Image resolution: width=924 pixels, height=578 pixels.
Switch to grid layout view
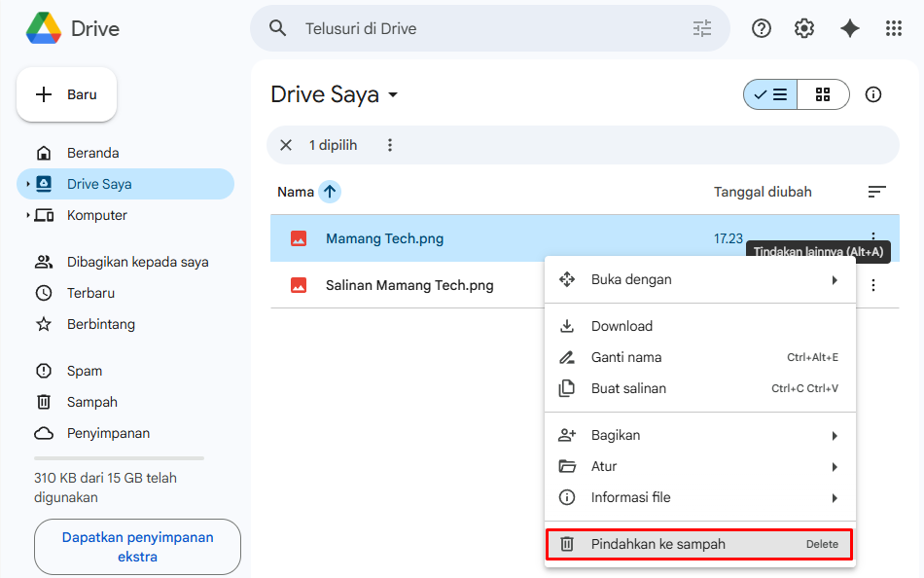pyautogui.click(x=823, y=94)
